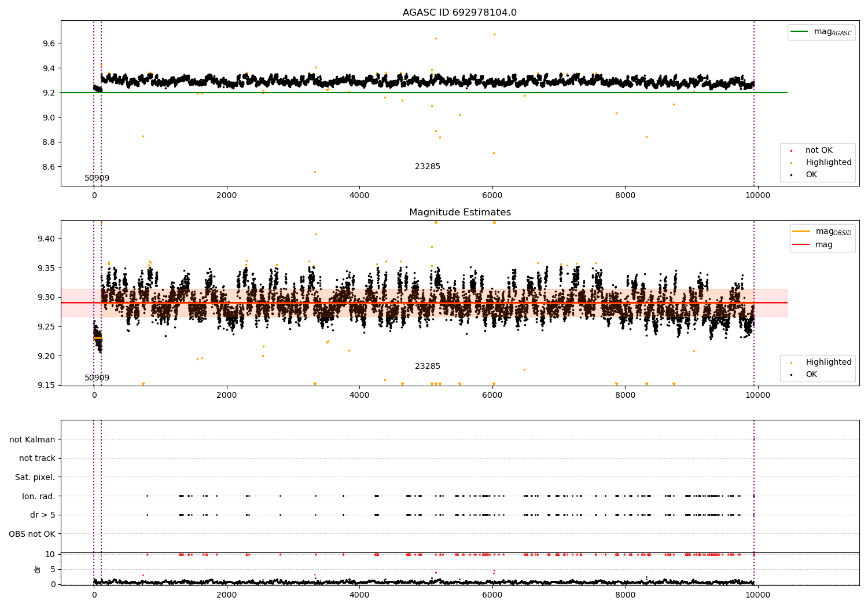This screenshot has height=608, width=868.
Task: Click the '10000' x-tick under the bottom plot
Action: pyautogui.click(x=758, y=595)
